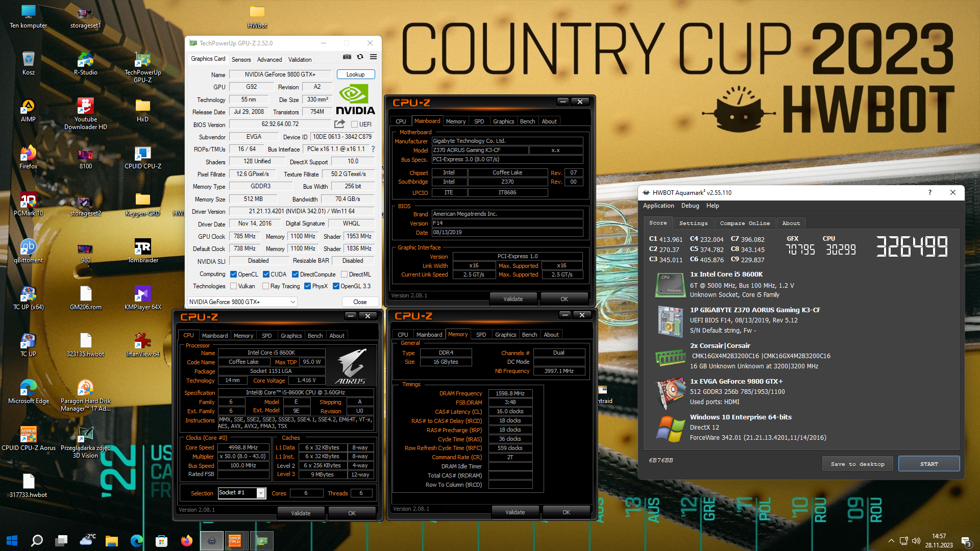Click Validate in Memory CPU-Z window
980x551 pixels.
coord(515,512)
